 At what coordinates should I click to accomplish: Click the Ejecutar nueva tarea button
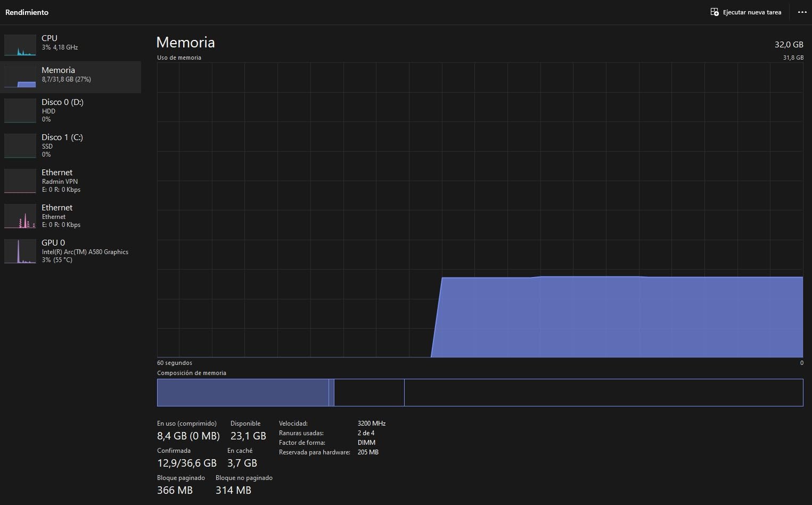point(746,12)
